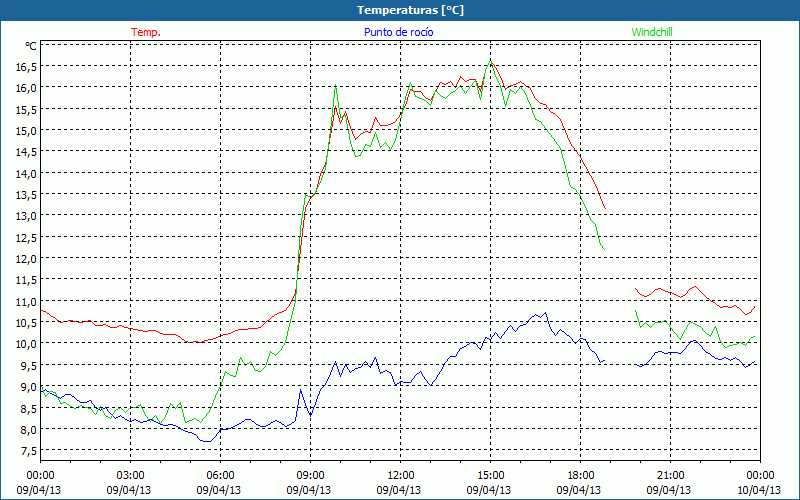This screenshot has height=500, width=800.
Task: Click the 06:00 time axis label
Action: coord(220,475)
